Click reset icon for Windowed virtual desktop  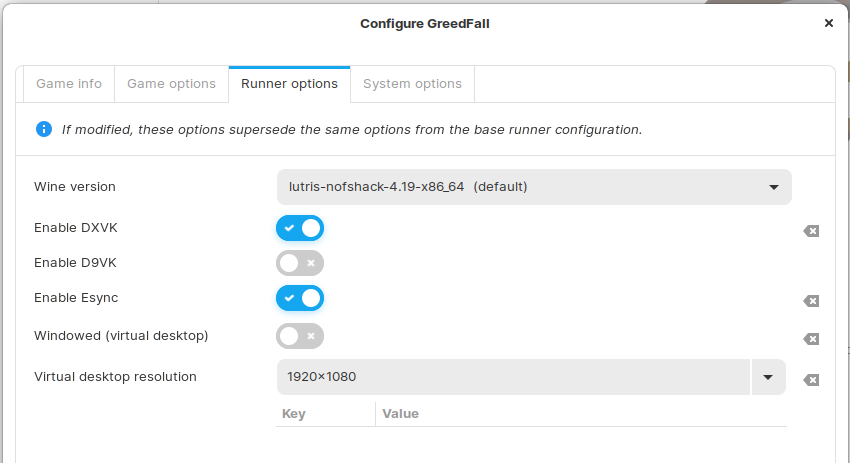click(811, 339)
